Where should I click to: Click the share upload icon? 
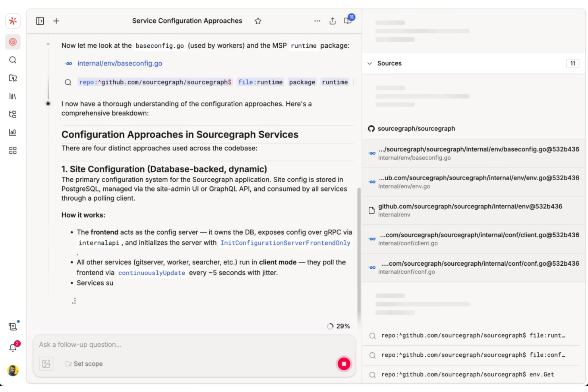pos(333,21)
